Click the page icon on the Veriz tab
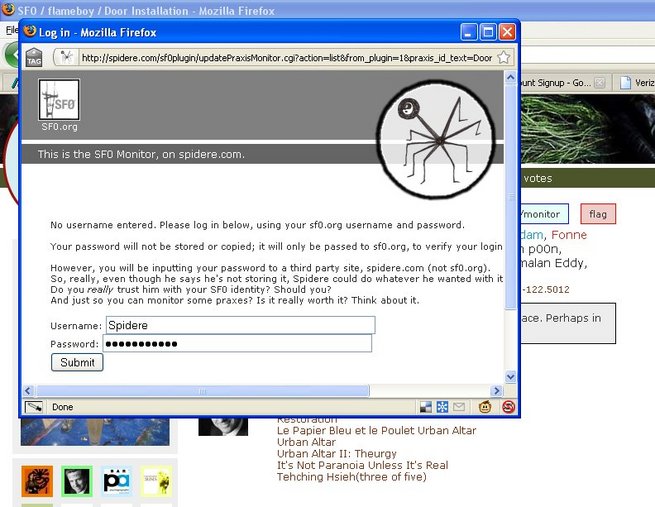The width and height of the screenshot is (655, 507). click(625, 83)
